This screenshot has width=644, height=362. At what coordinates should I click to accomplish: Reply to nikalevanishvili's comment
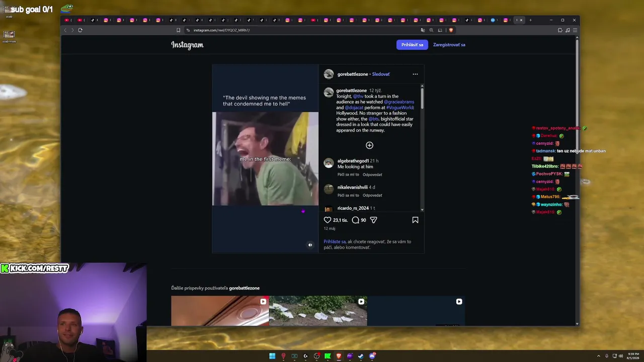point(372,195)
